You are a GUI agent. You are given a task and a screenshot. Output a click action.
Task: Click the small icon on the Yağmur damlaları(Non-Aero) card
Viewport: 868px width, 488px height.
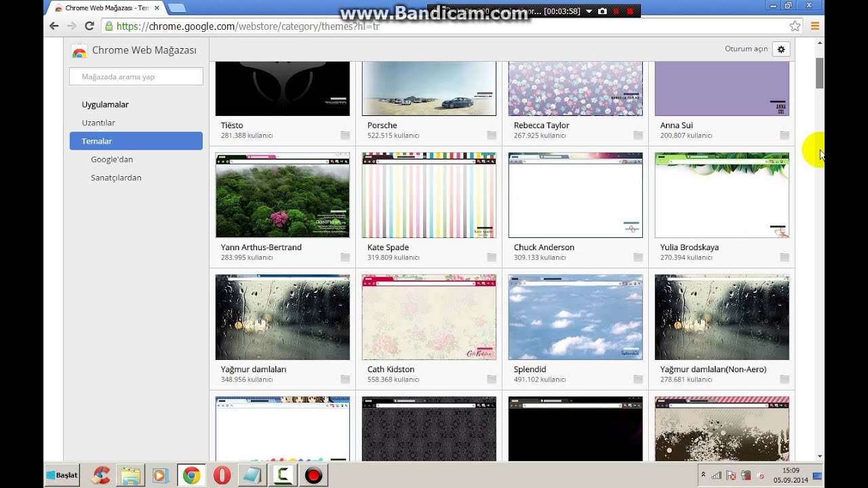pos(785,380)
